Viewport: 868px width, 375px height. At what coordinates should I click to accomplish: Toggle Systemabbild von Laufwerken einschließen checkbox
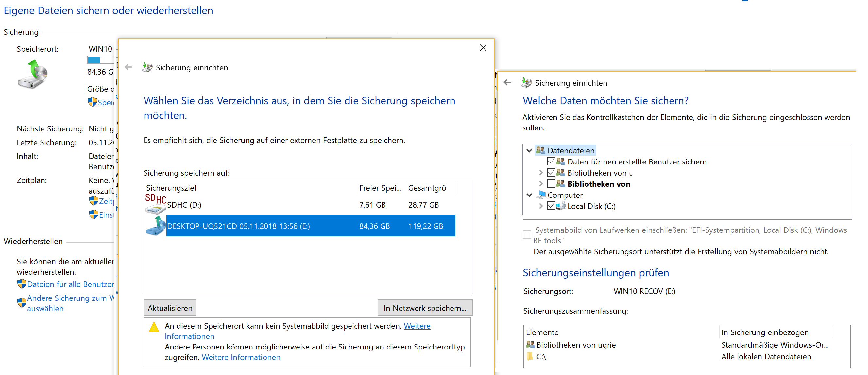pos(527,235)
